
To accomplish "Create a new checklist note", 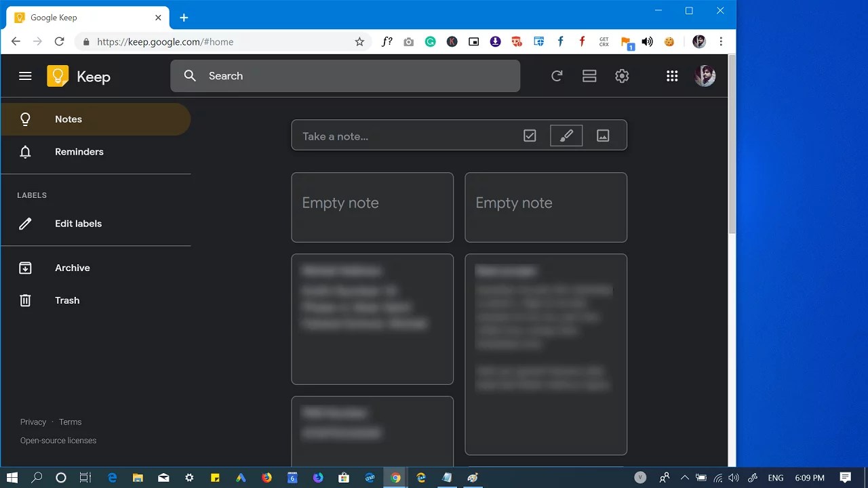I will (530, 136).
